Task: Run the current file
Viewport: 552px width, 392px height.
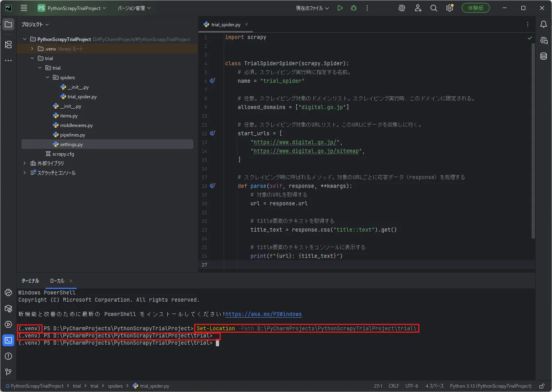Action: [340, 8]
